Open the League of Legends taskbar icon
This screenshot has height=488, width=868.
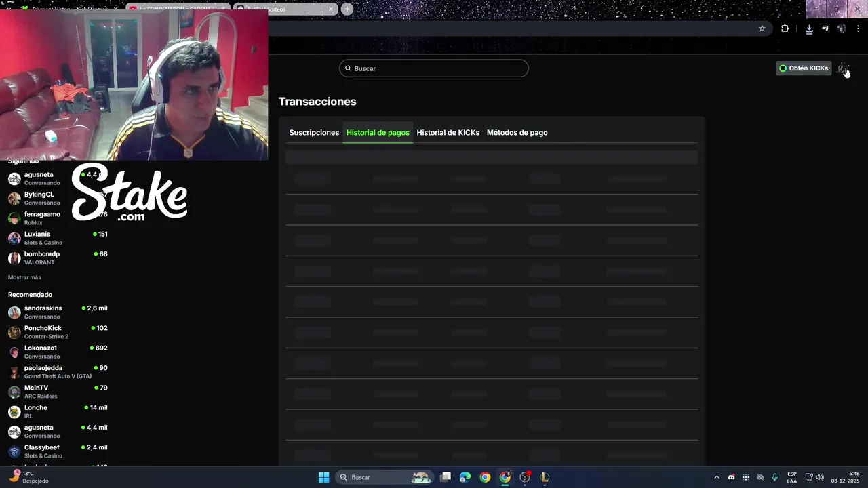(x=545, y=477)
